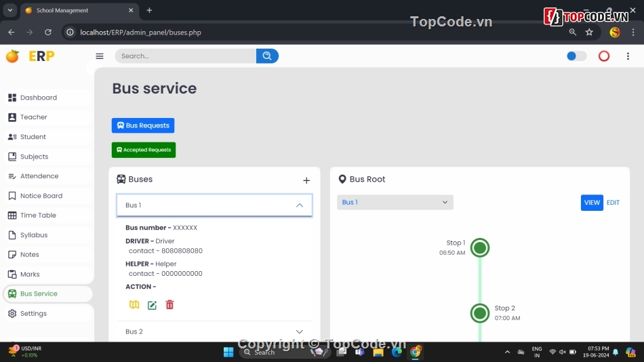Click the EDIT link for bus route

[x=613, y=203]
